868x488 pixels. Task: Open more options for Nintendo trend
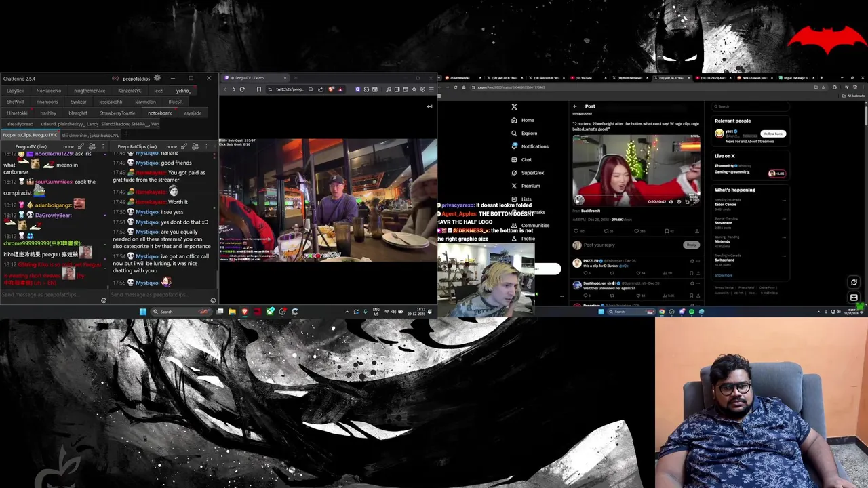784,238
